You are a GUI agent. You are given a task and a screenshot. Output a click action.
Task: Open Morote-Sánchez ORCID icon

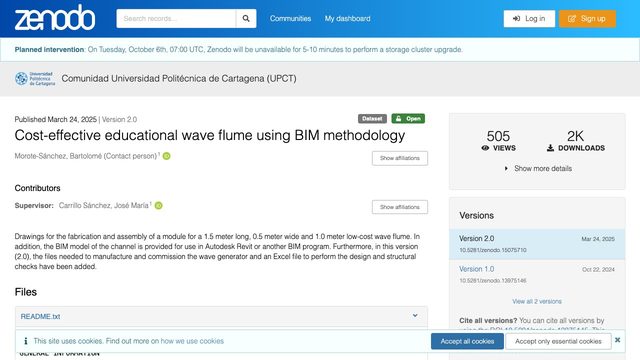click(167, 156)
